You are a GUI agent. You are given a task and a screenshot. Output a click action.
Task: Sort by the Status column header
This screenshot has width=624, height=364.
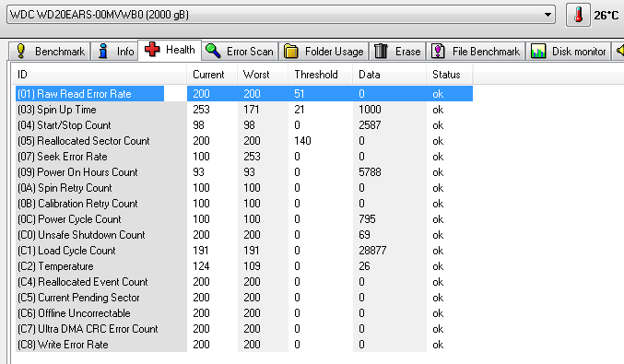449,75
